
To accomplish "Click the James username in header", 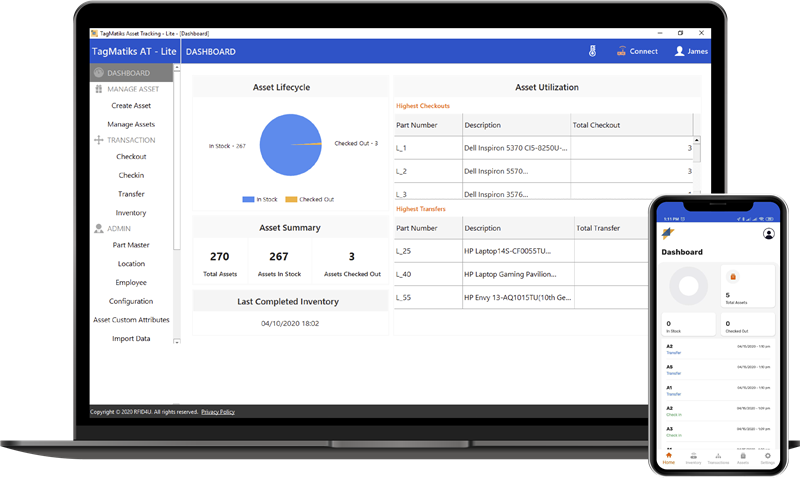I will tap(697, 51).
